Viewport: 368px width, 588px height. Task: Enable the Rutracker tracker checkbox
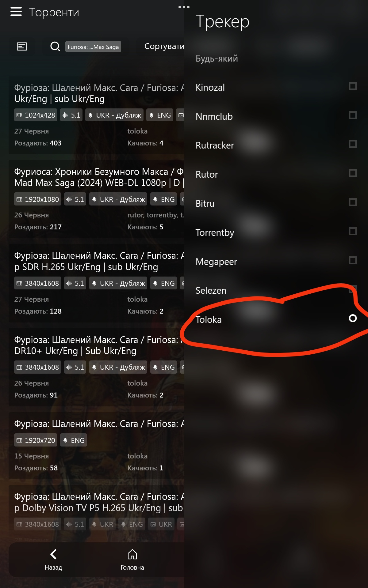353,144
